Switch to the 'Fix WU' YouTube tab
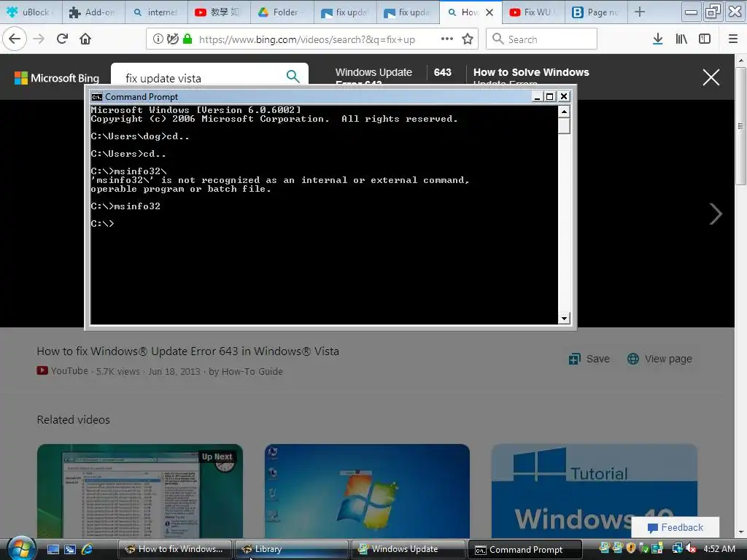 tap(533, 12)
